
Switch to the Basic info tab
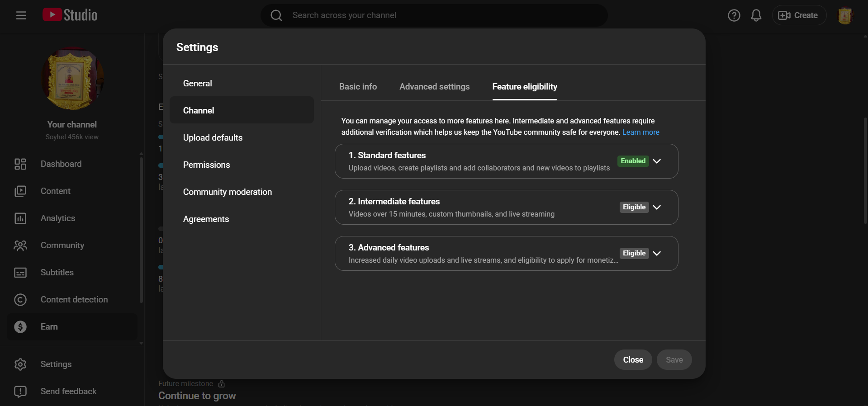tap(358, 87)
